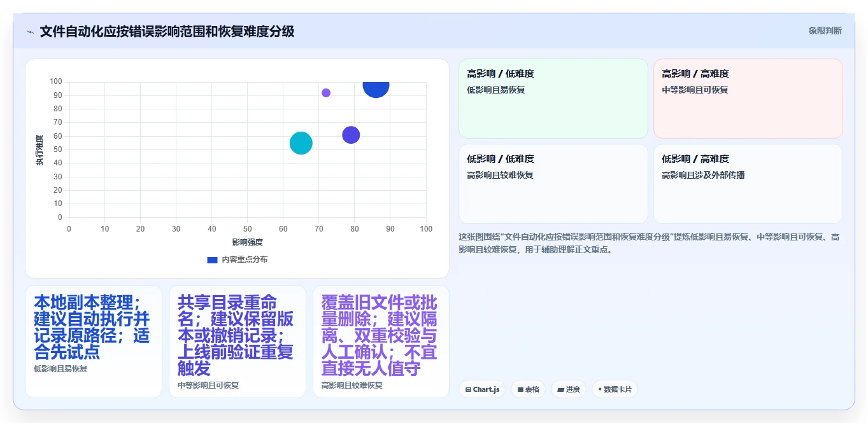Click the Chart.js tag chip

[482, 389]
